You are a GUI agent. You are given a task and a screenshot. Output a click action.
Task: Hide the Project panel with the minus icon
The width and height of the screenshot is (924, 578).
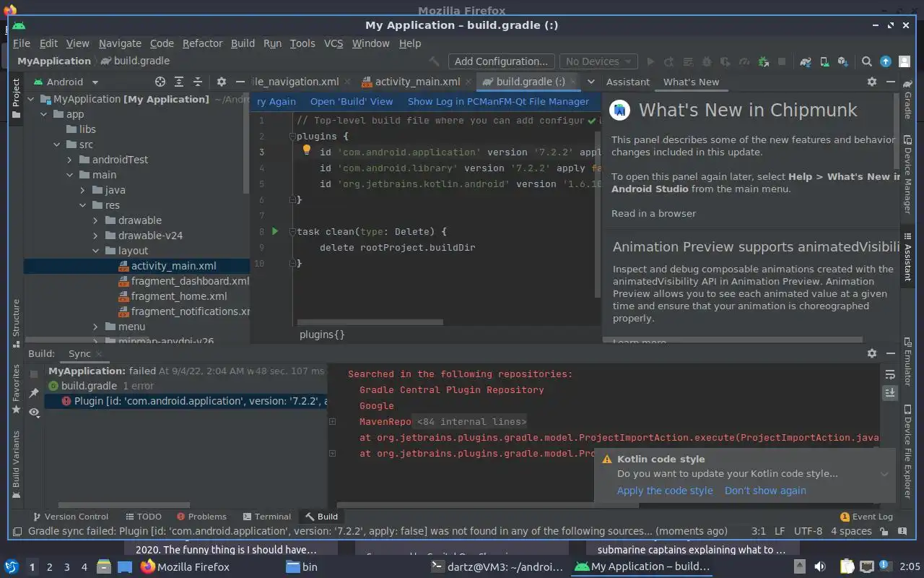pos(240,82)
